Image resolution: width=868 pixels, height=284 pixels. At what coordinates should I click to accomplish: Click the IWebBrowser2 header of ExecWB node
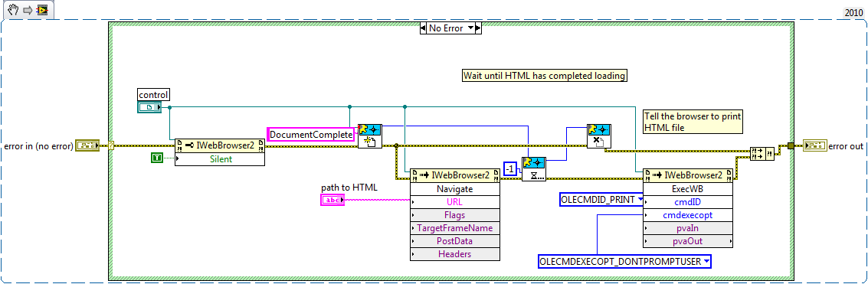[688, 175]
